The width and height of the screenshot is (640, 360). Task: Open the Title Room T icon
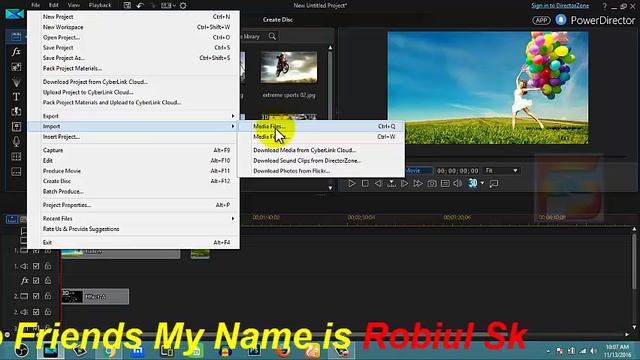[x=16, y=97]
